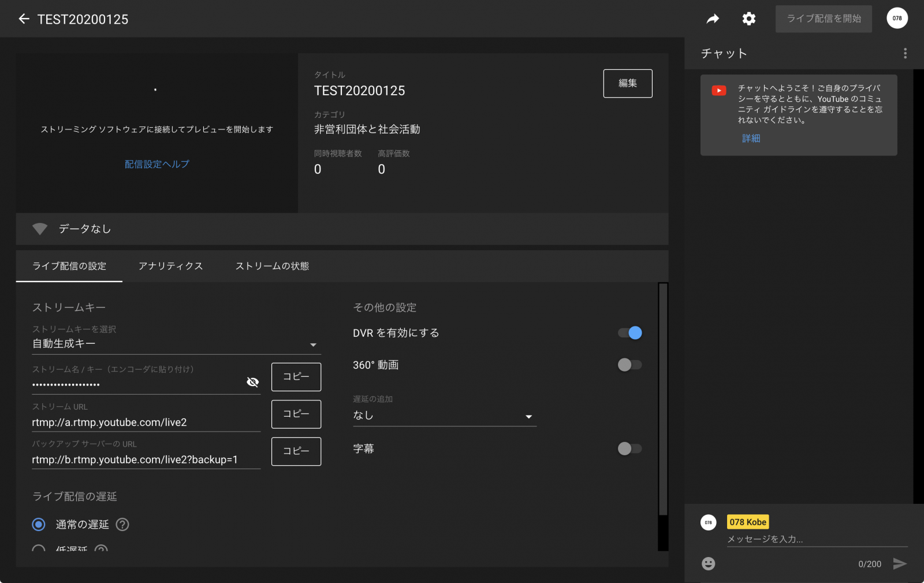The image size is (924, 583).
Task: Open the settings gear icon
Action: tap(748, 19)
